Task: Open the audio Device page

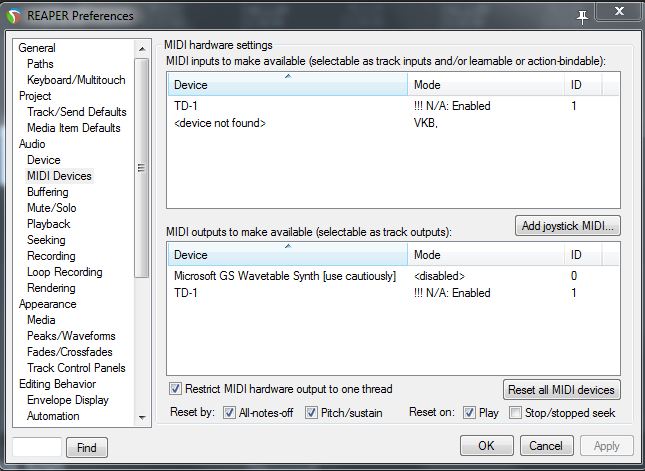Action: coord(44,160)
